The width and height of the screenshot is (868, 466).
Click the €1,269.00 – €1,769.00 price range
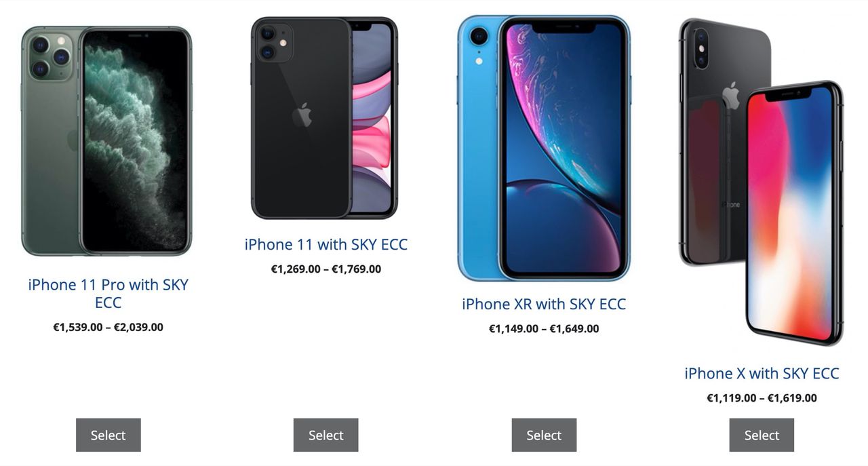pos(326,269)
